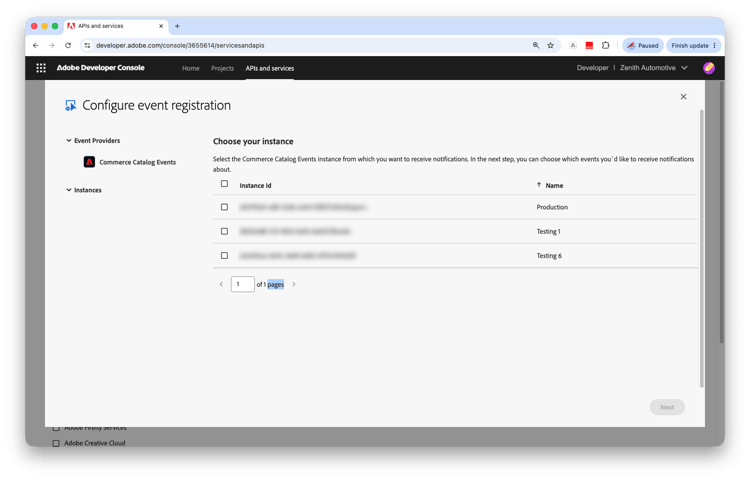Image resolution: width=750 pixels, height=480 pixels.
Task: Click the zoom magnifier icon in address bar
Action: [536, 45]
